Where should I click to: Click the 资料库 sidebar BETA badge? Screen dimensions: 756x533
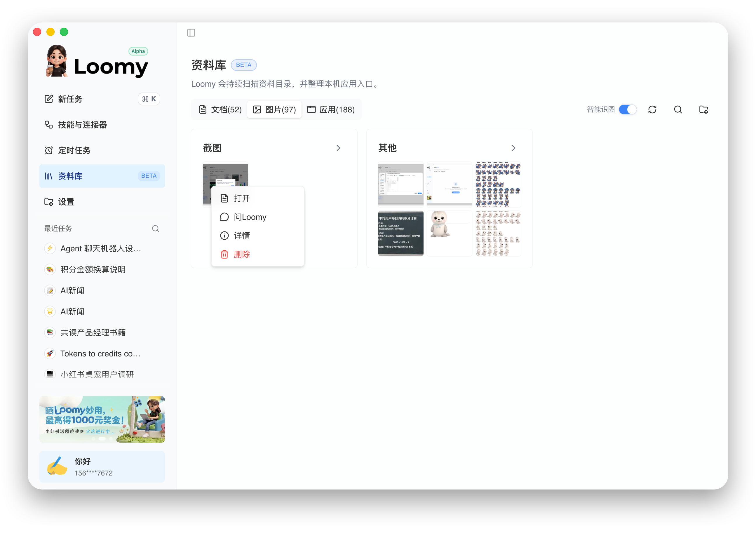149,176
